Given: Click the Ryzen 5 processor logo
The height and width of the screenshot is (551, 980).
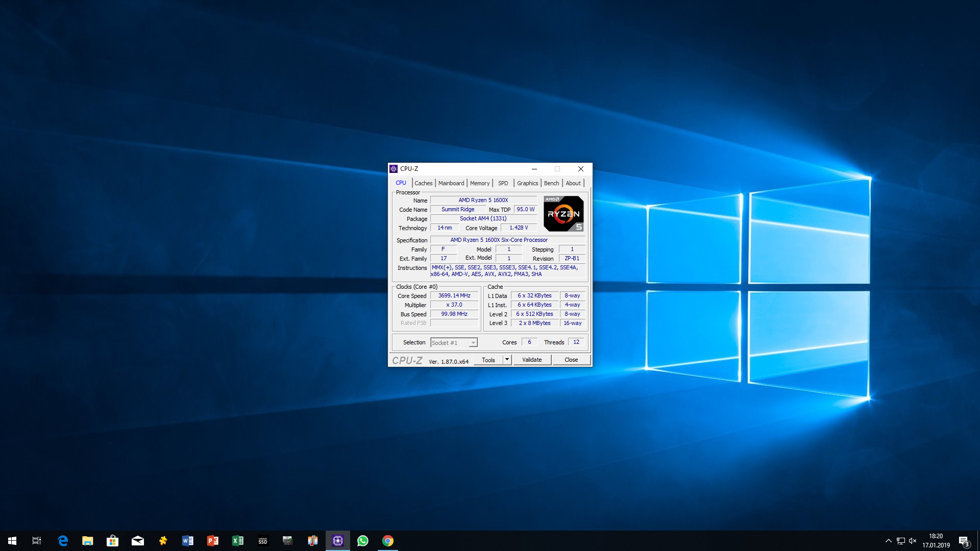Looking at the screenshot, I should (563, 214).
